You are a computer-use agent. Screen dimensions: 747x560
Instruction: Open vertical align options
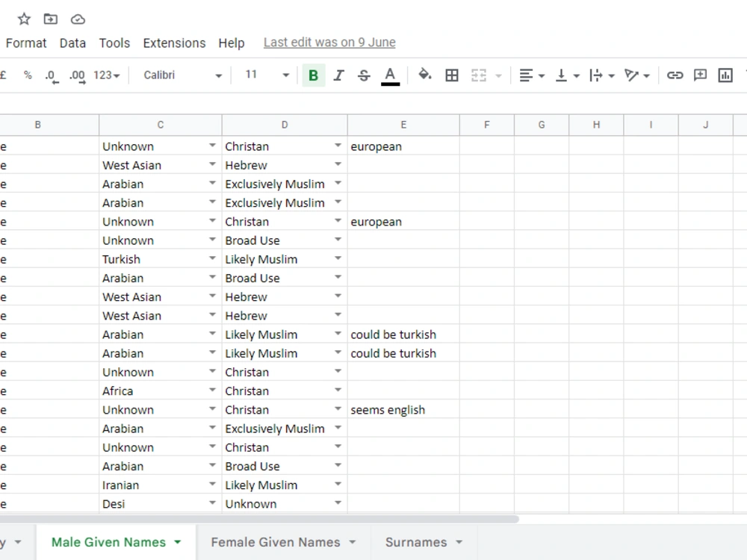point(567,75)
